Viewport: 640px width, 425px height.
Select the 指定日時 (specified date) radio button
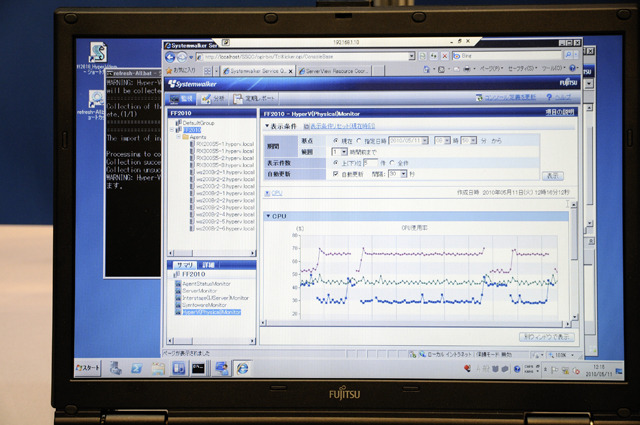tap(359, 141)
